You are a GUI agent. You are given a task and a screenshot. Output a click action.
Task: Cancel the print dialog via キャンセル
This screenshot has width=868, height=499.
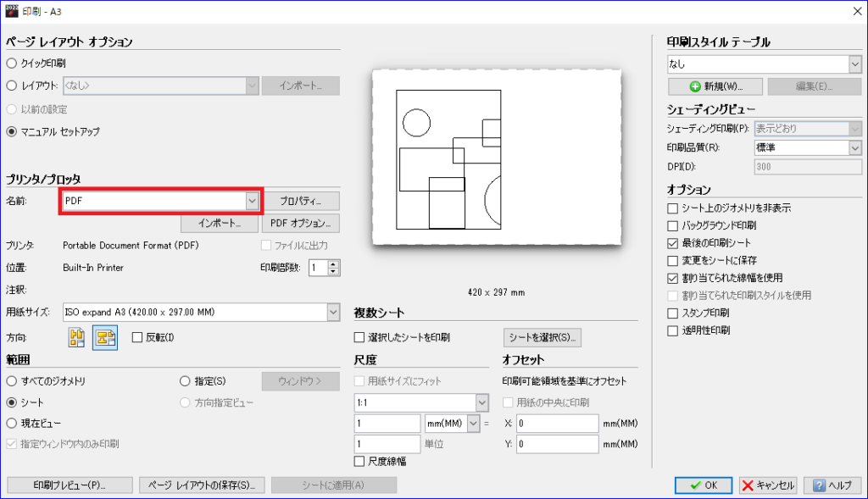(x=768, y=485)
